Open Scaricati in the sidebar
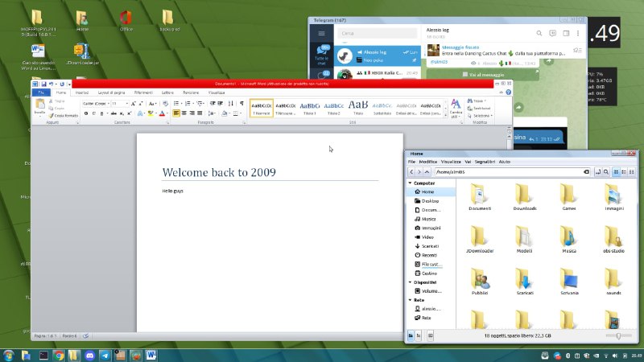Image resolution: width=644 pixels, height=362 pixels. point(429,245)
